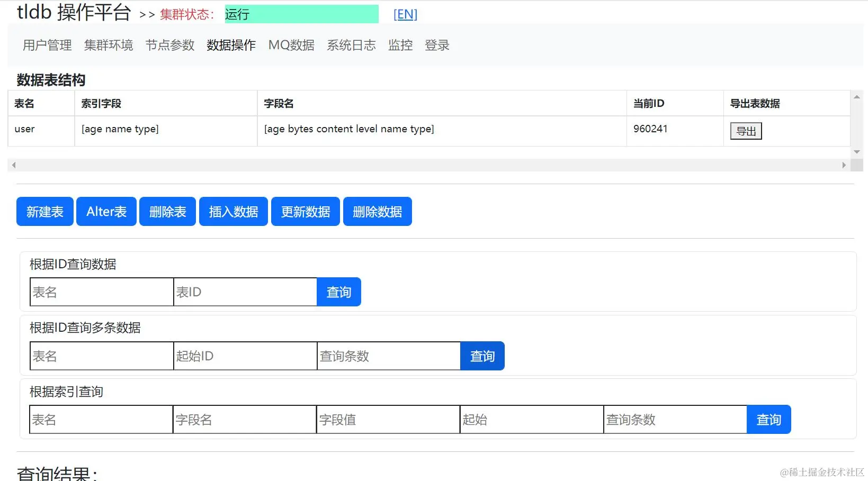
Task: Open the 监控 nav item
Action: [x=400, y=45]
